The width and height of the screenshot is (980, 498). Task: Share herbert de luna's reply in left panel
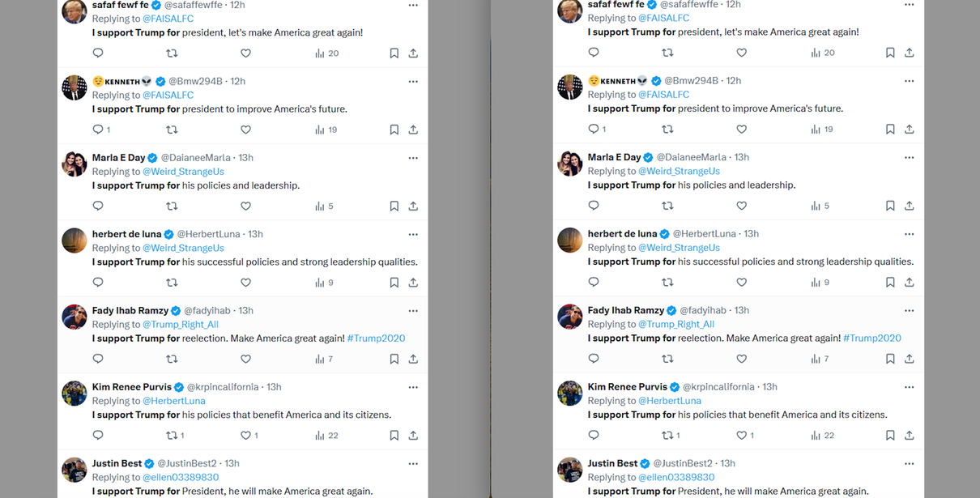point(413,283)
